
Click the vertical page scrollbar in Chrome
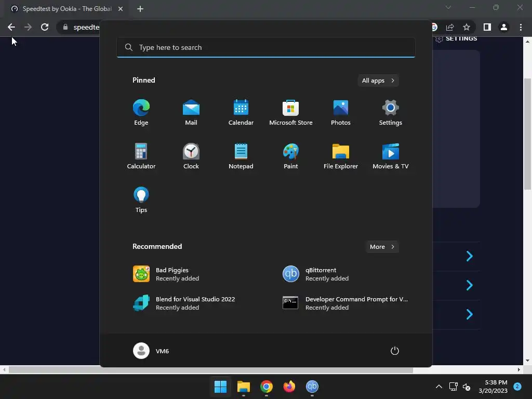[527, 134]
